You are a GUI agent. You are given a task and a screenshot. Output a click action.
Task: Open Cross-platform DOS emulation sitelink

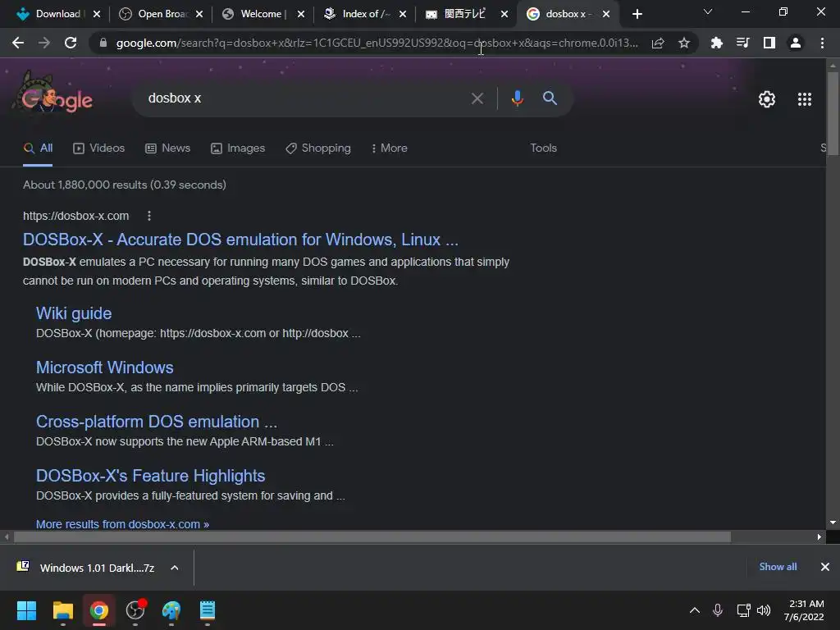click(x=157, y=422)
